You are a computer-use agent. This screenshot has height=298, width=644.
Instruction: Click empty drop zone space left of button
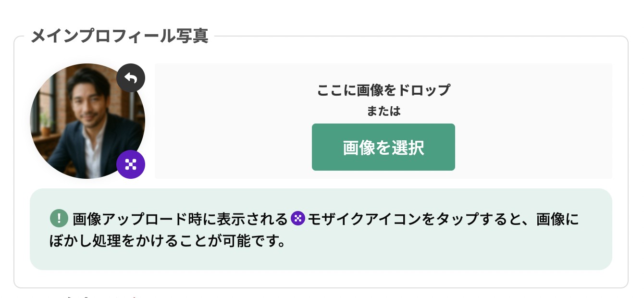(x=233, y=147)
